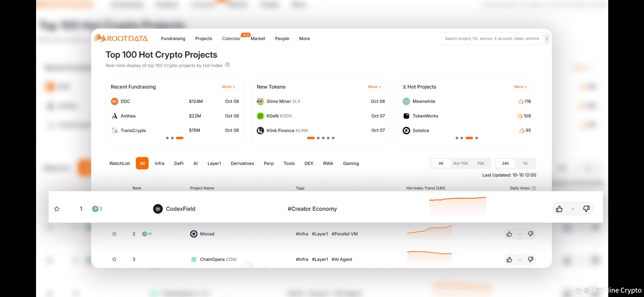The image size is (644, 297).
Task: Expand More in New Tokens card
Action: 374,87
